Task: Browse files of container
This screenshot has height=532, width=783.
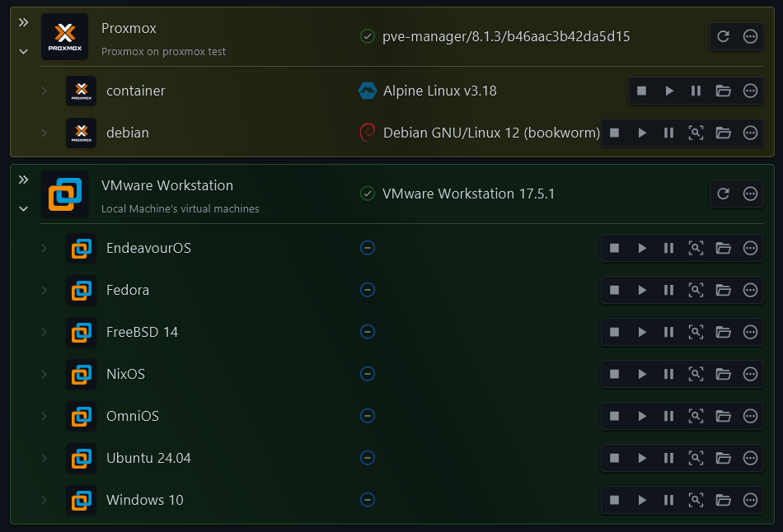Action: (x=723, y=91)
